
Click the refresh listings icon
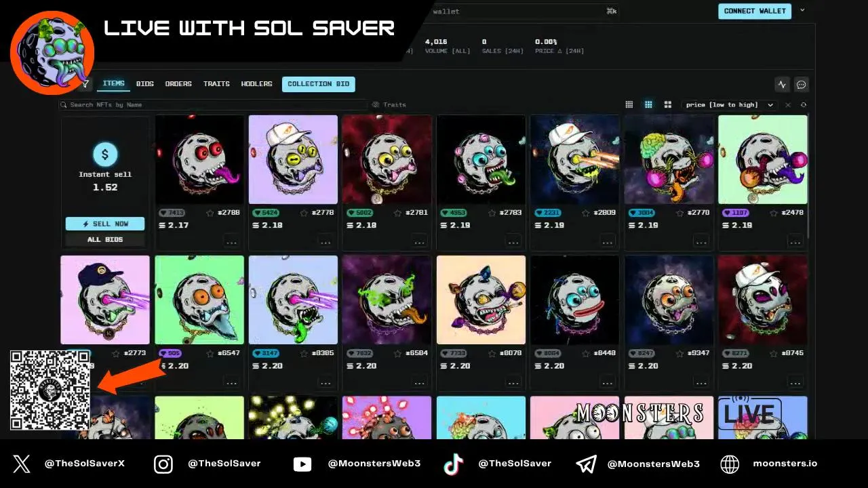tap(804, 105)
